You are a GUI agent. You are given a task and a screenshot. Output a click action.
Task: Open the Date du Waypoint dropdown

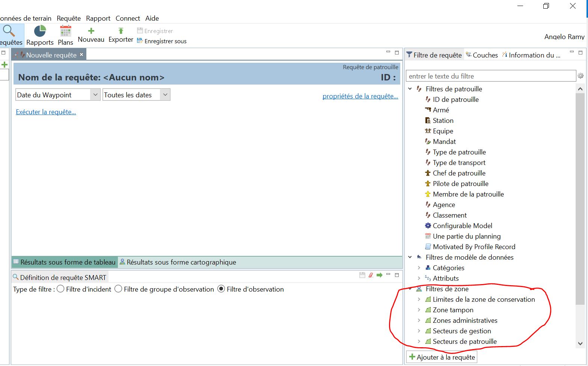[x=95, y=95]
